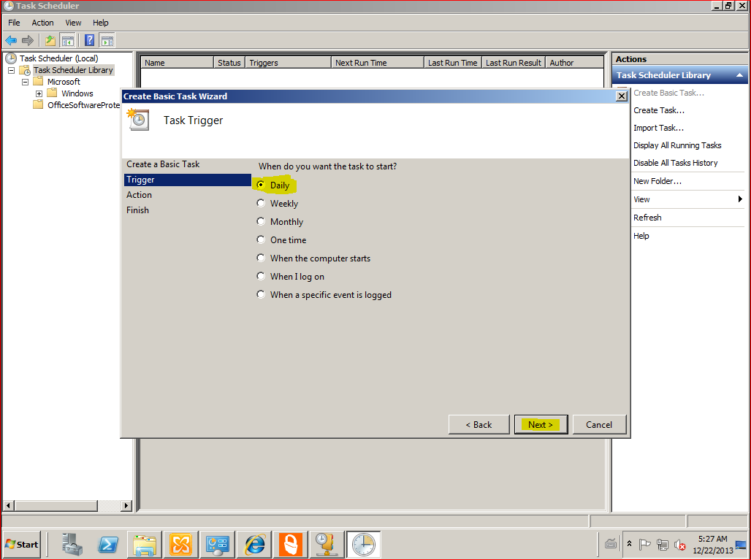Cancel the Create Basic Task Wizard
This screenshot has width=751, height=560.
(599, 424)
